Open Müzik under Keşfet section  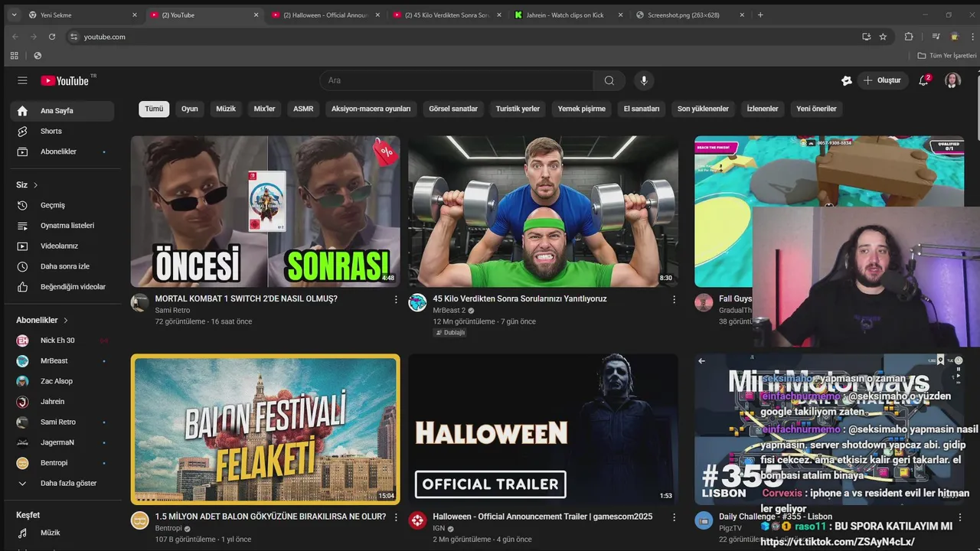tap(62, 533)
